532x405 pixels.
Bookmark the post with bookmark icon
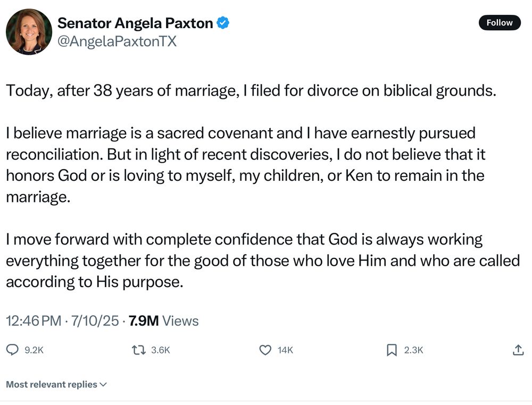392,350
